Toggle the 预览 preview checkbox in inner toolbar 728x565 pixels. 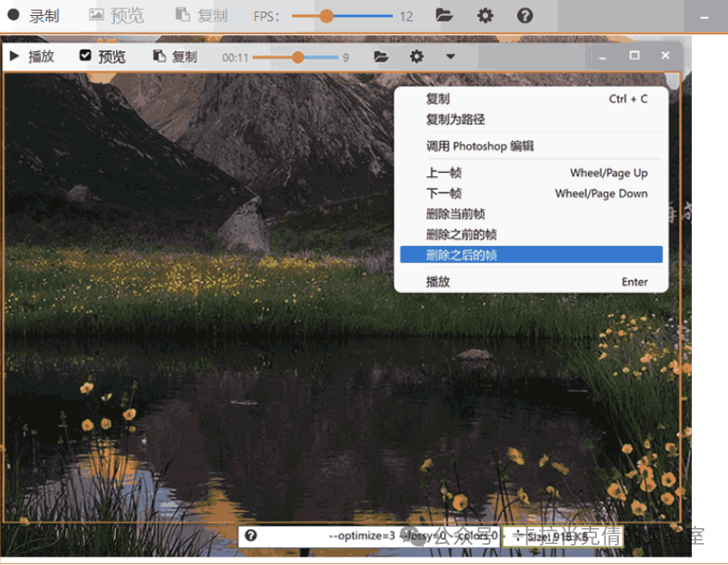tap(85, 55)
